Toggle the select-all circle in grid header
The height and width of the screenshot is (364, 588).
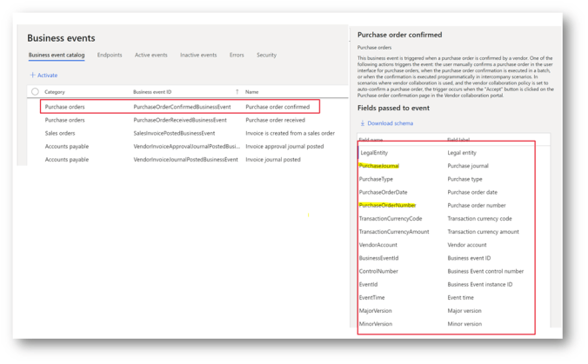(35, 91)
